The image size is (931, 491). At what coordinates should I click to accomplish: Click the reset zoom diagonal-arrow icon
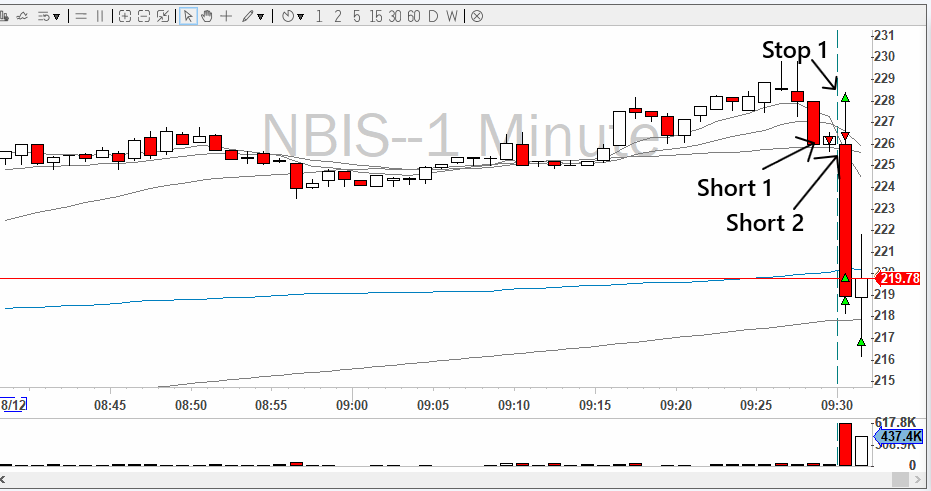pyautogui.click(x=163, y=17)
